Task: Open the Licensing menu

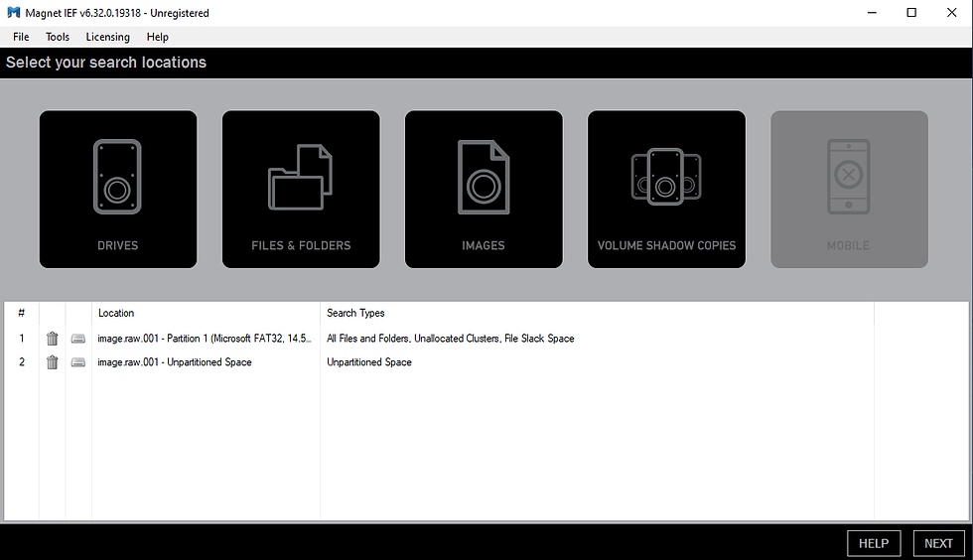Action: point(108,37)
